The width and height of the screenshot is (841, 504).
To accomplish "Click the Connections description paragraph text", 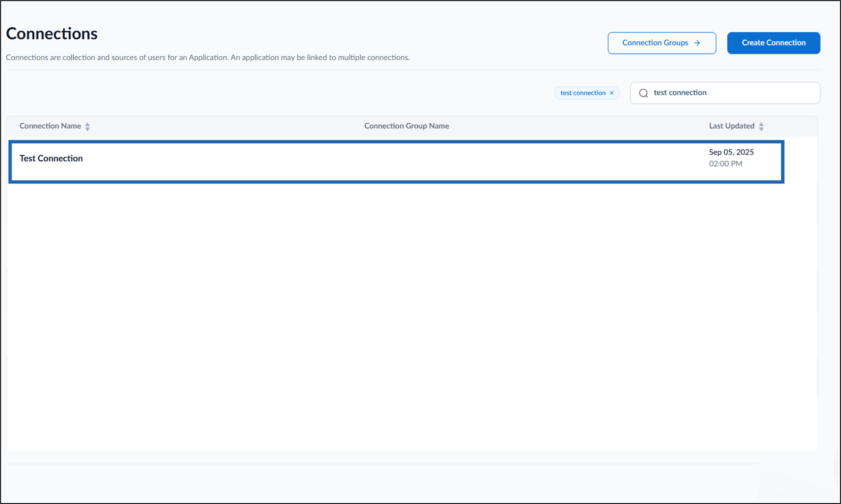I will click(208, 58).
